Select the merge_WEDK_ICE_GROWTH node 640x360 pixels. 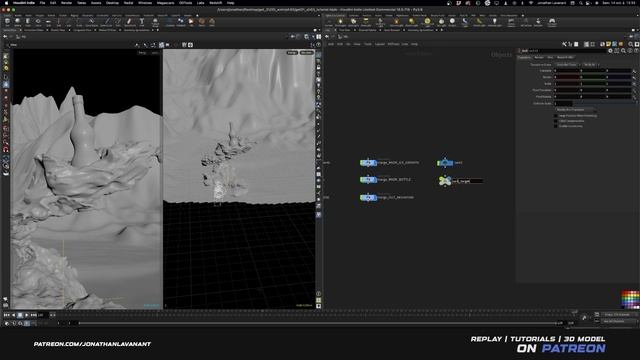point(368,162)
